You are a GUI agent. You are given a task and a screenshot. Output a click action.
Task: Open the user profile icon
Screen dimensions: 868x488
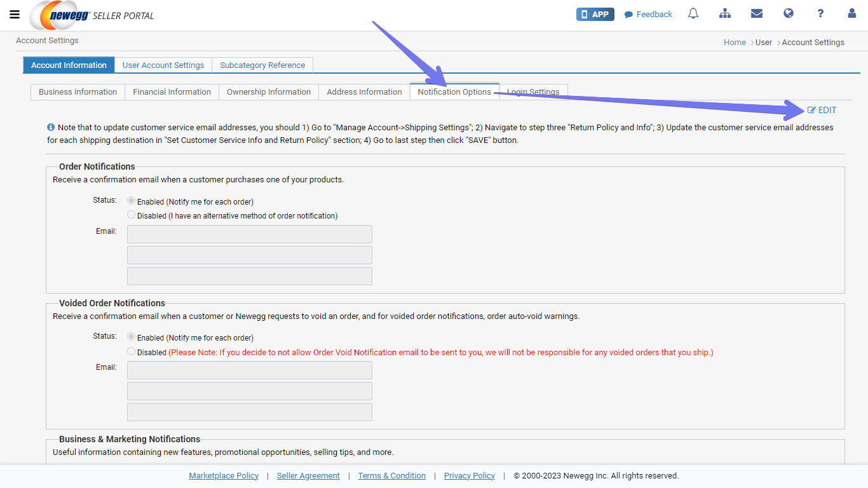852,14
